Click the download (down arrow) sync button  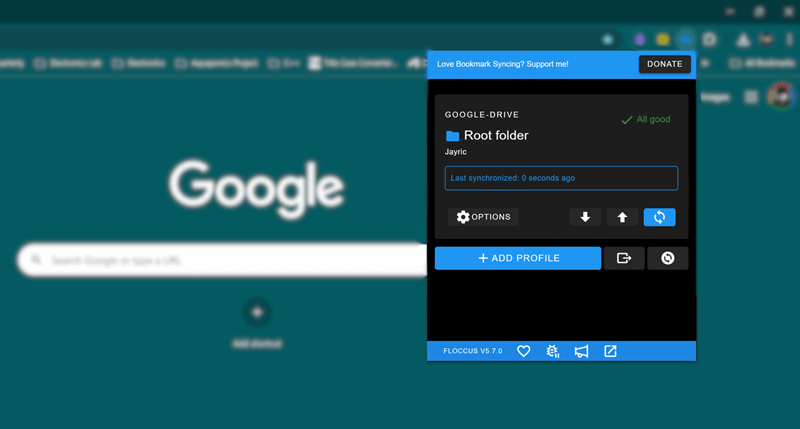coord(585,217)
